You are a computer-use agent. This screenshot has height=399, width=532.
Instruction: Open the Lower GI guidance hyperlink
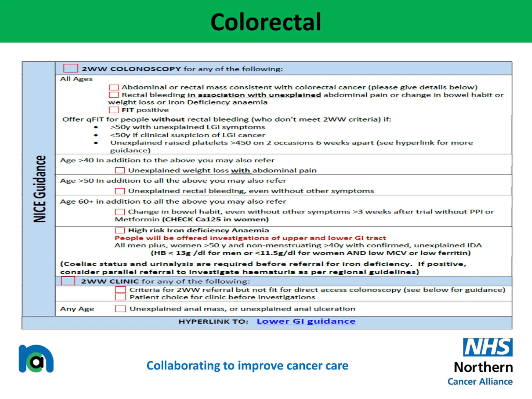(x=306, y=321)
